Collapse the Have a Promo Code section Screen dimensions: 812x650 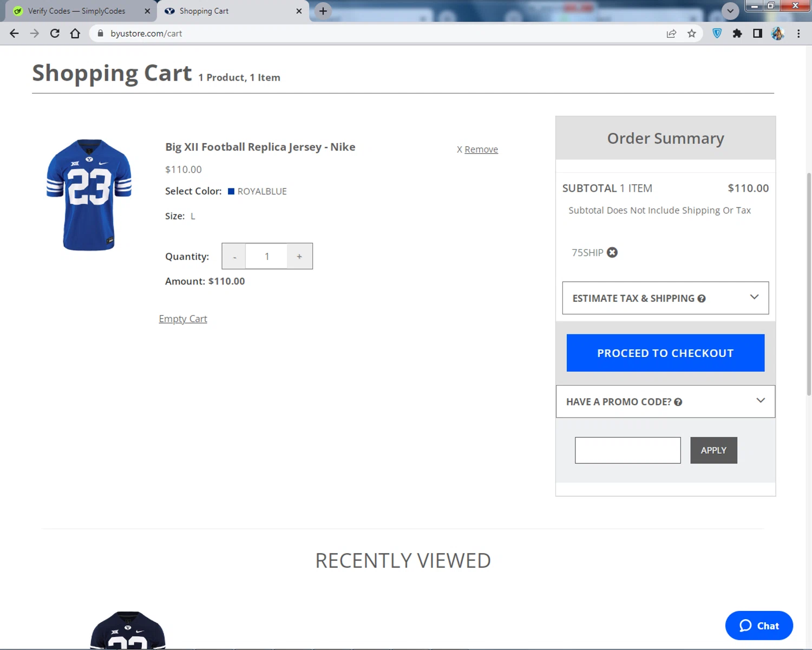(x=665, y=401)
